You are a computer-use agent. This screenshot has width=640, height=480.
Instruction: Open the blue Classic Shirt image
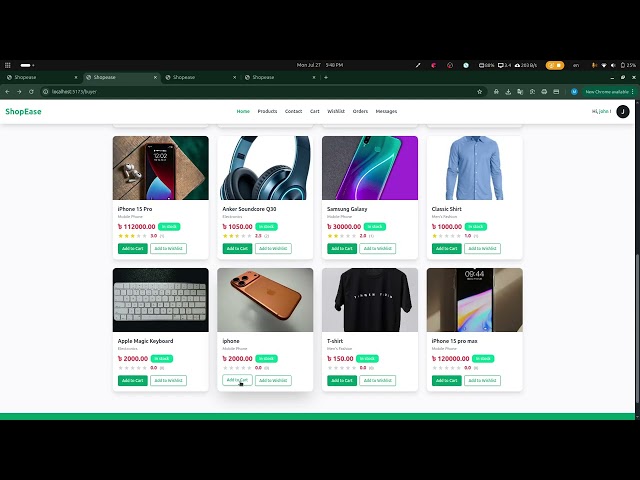475,168
